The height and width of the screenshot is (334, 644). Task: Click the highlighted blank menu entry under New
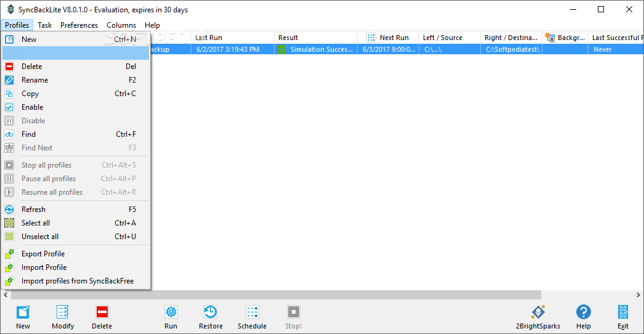[76, 53]
